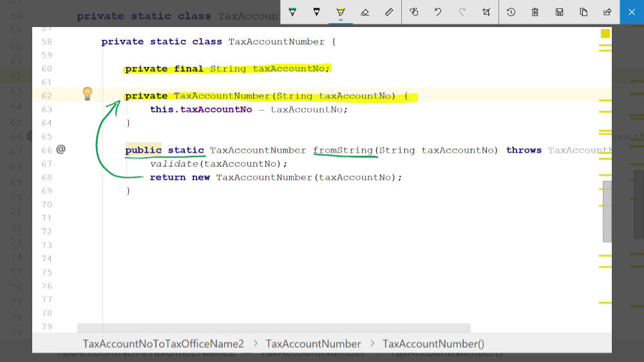Click the fromString method name

[343, 150]
